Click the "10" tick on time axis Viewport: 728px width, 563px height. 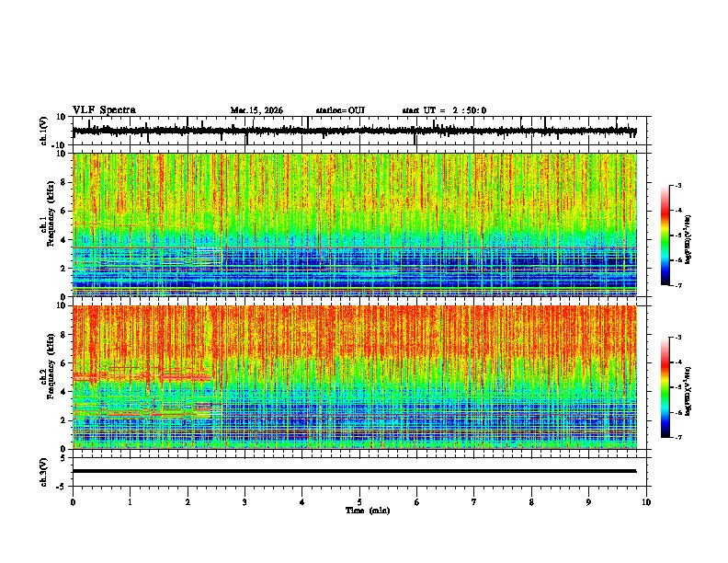(646, 502)
